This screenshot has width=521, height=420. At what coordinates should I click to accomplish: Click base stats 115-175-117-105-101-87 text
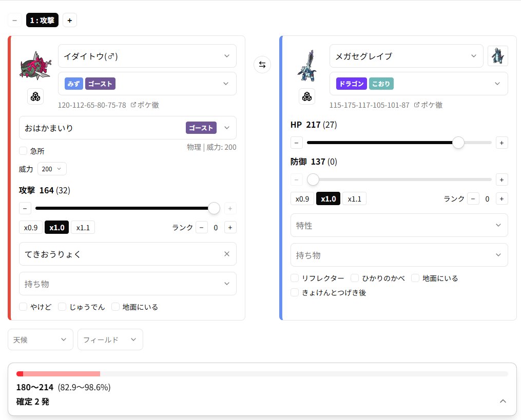click(x=370, y=105)
